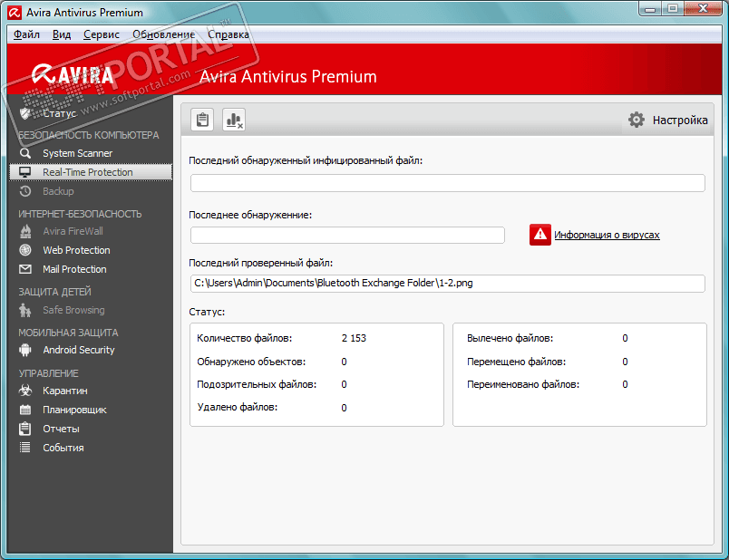
Task: Click the Статус shield icon
Action: click(x=25, y=113)
